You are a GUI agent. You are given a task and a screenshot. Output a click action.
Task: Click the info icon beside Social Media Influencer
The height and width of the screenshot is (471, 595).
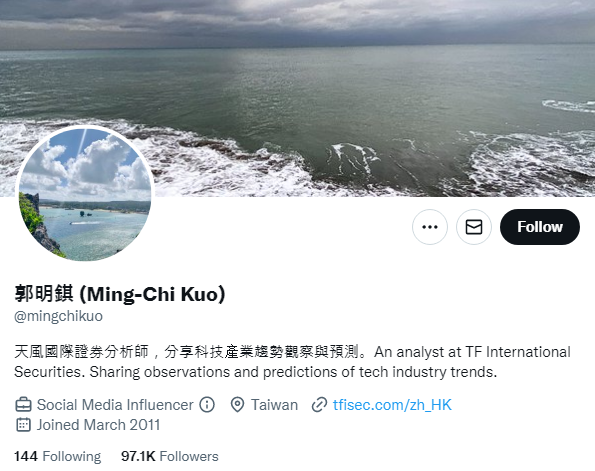(x=207, y=405)
